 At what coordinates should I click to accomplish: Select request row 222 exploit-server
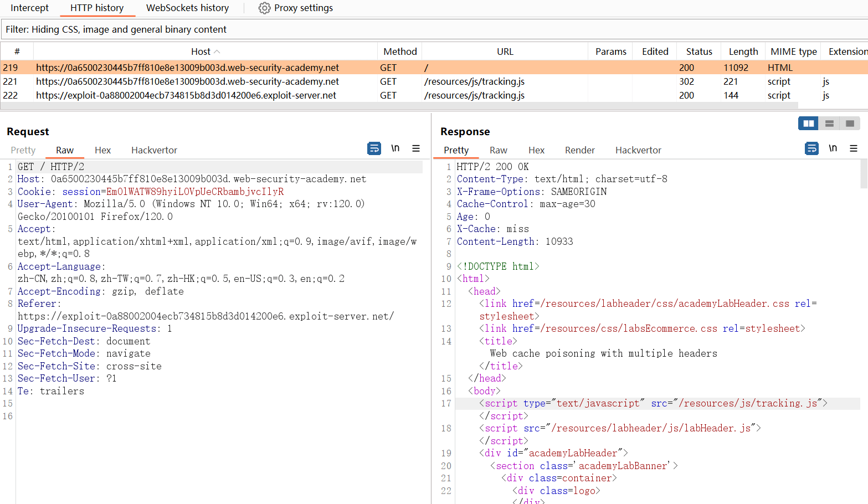(x=186, y=95)
